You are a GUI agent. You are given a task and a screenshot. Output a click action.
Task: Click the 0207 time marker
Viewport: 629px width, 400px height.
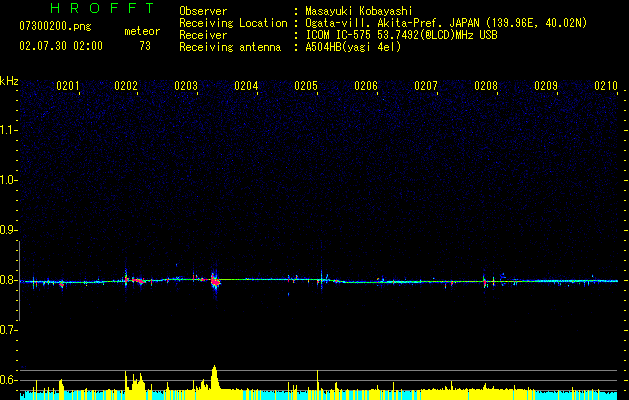point(426,86)
